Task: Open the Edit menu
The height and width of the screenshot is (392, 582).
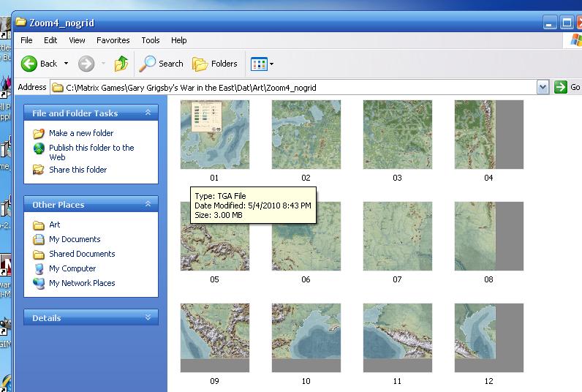Action: click(50, 40)
